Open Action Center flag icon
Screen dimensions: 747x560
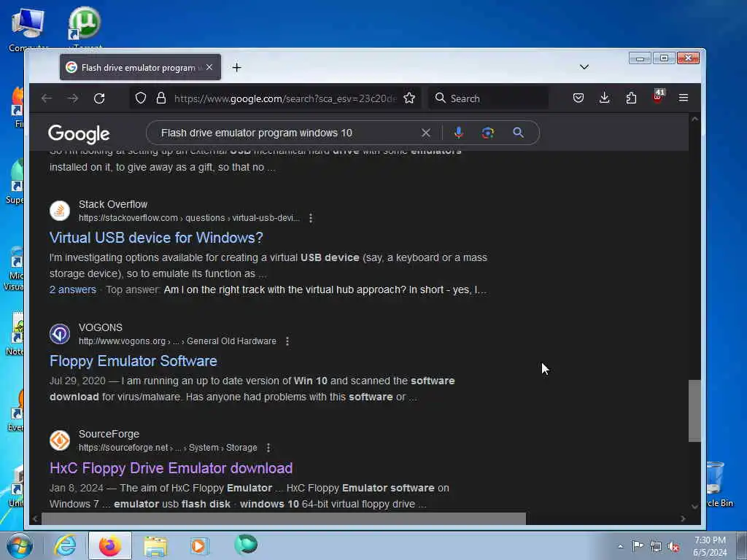(638, 546)
